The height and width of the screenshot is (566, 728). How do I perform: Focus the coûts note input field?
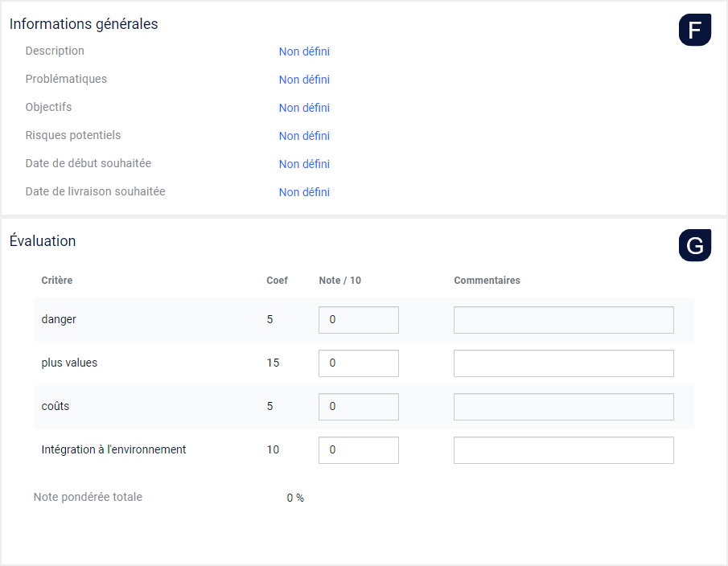pos(359,406)
